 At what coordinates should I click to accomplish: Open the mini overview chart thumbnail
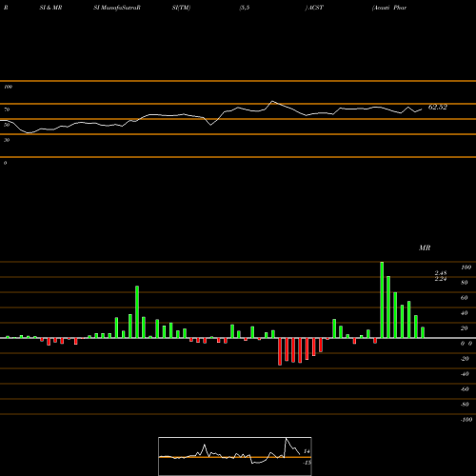coord(235,456)
